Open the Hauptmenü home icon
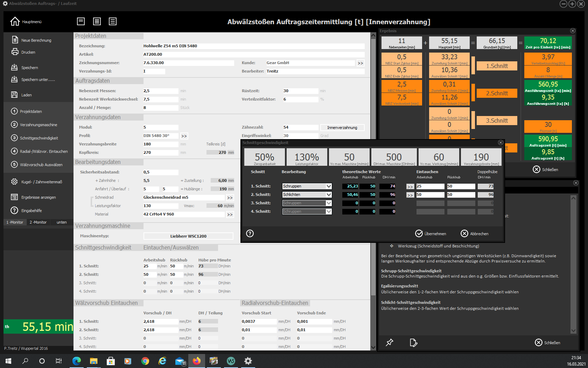 (x=15, y=21)
